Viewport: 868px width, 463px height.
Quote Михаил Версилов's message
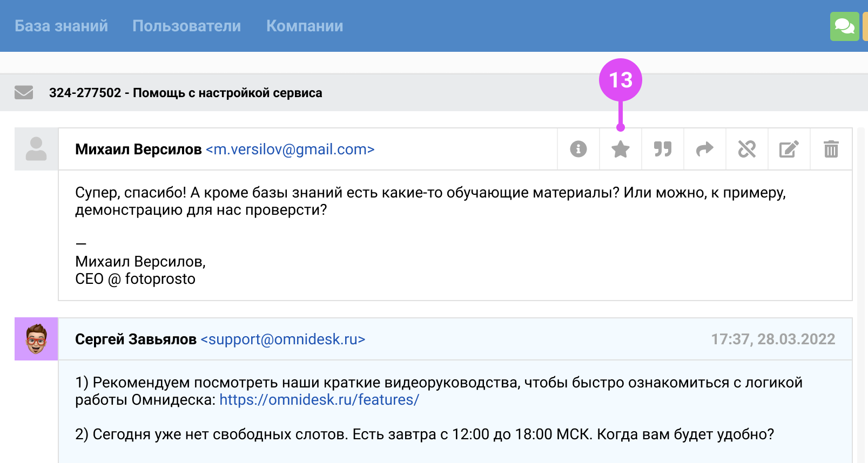pos(663,149)
